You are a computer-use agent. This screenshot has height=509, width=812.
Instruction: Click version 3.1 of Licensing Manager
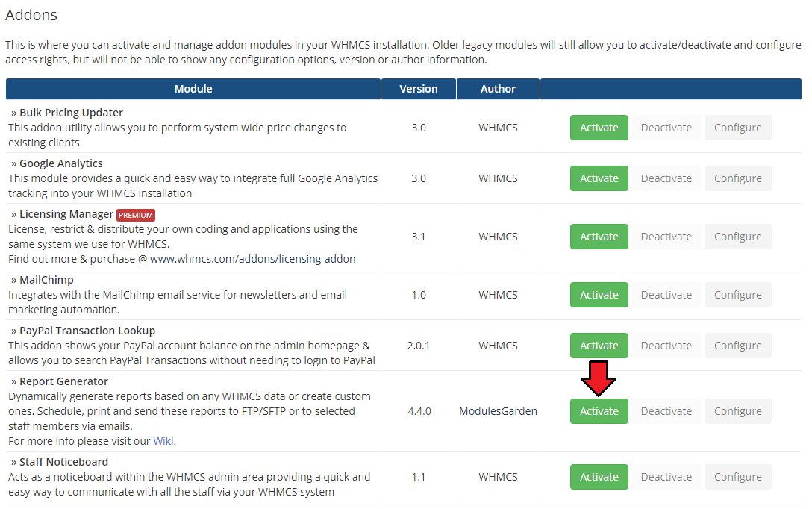[x=419, y=237]
